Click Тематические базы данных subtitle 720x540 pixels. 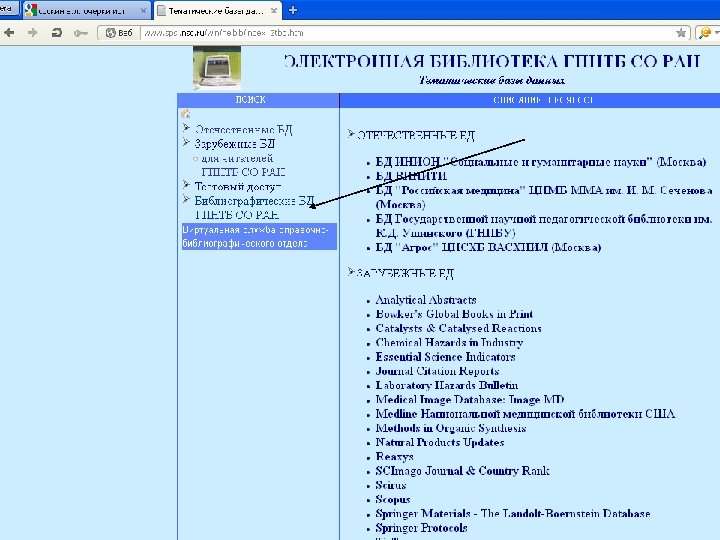click(x=492, y=80)
